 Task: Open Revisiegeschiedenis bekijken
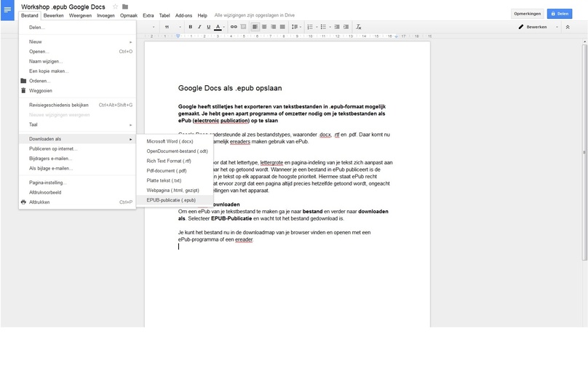pos(77,105)
